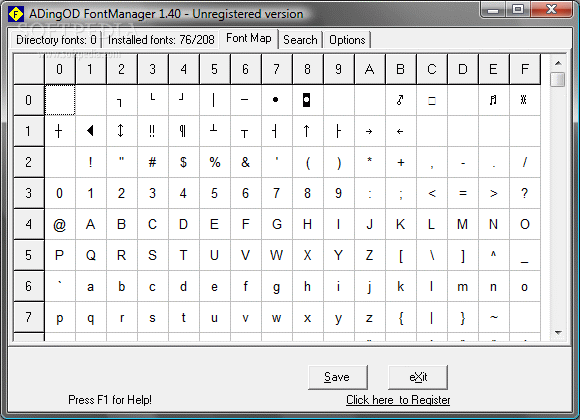This screenshot has width=580, height=420.
Task: Select the uppercase M cell
Action: click(462, 224)
